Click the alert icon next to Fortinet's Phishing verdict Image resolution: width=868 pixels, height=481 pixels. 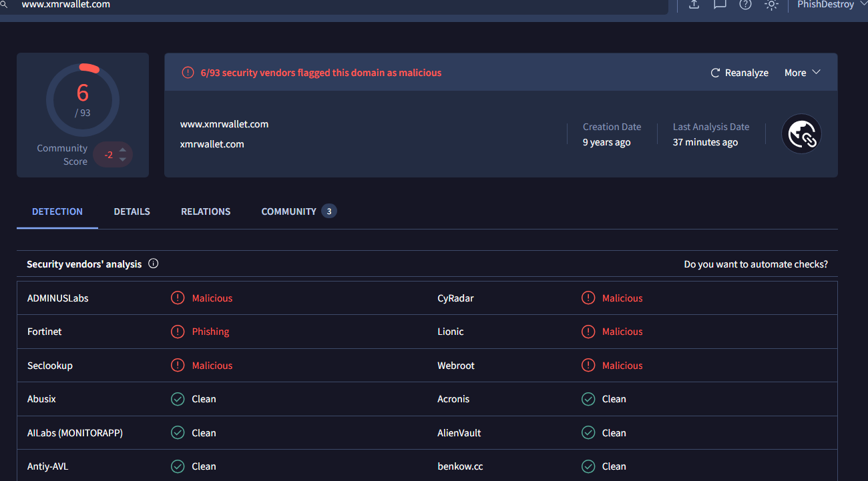(178, 331)
